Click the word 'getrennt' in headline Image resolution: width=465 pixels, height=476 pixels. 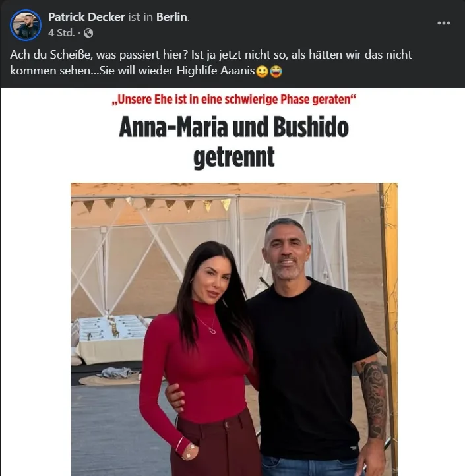coord(234,157)
